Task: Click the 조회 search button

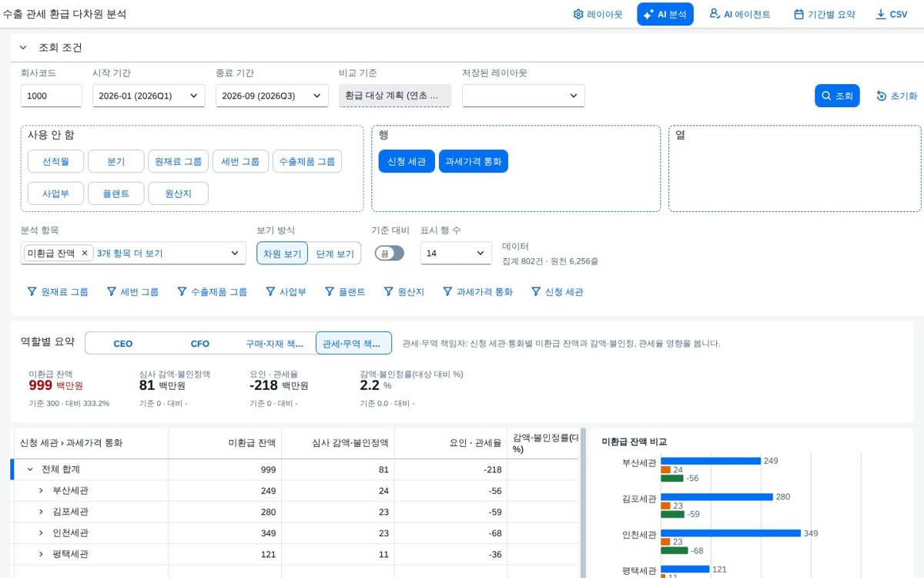Action: [x=837, y=96]
